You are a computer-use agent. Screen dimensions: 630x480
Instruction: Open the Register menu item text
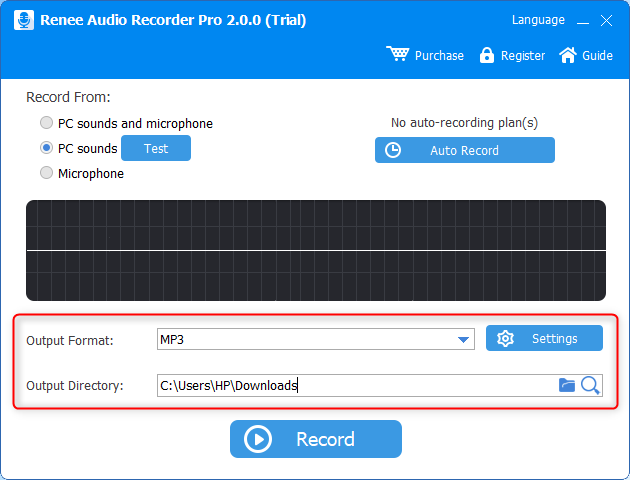pos(523,56)
